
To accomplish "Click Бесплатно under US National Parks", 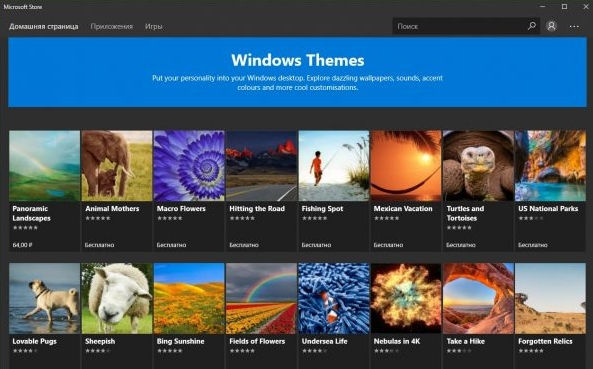I will (x=532, y=245).
